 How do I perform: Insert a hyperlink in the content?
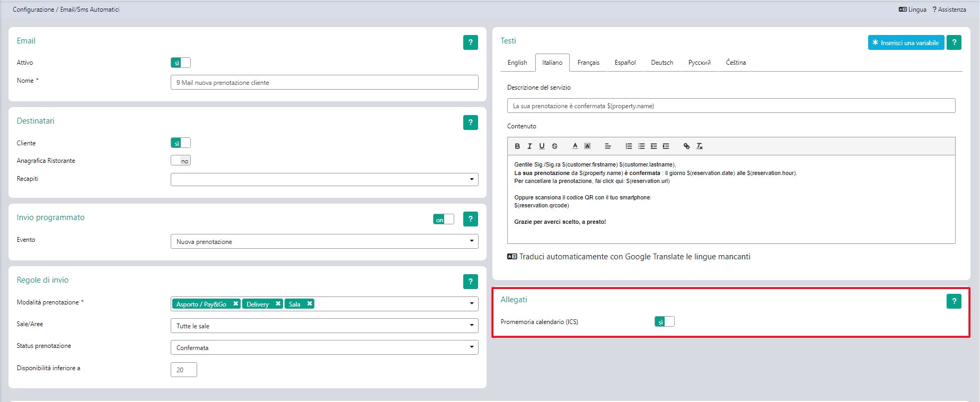pos(686,146)
